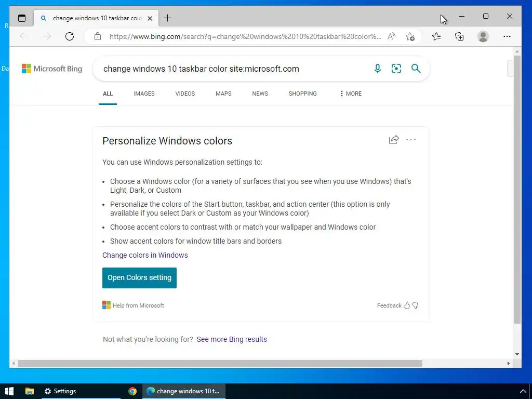Click the Feedback label
The width and height of the screenshot is (532, 399).
389,305
